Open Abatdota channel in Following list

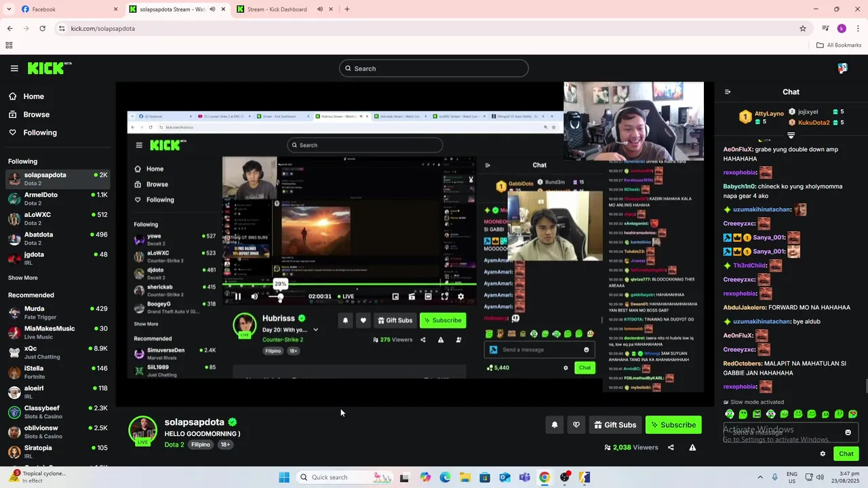pos(58,239)
